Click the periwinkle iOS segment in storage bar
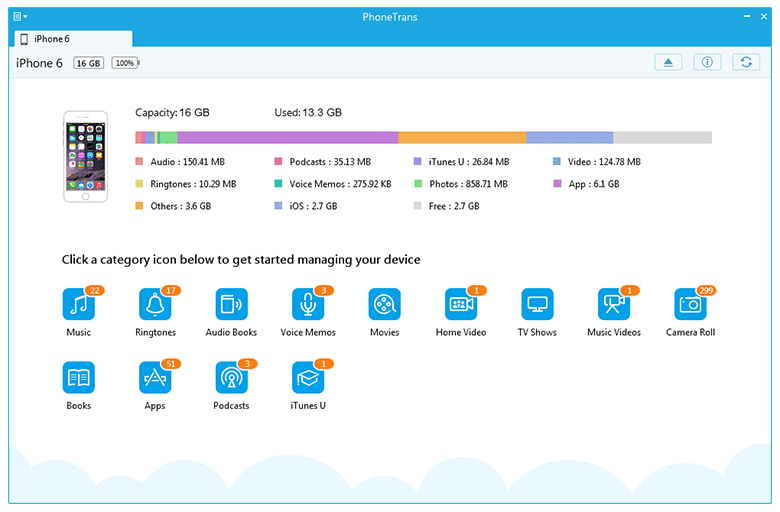The width and height of the screenshot is (780, 512). click(570, 137)
